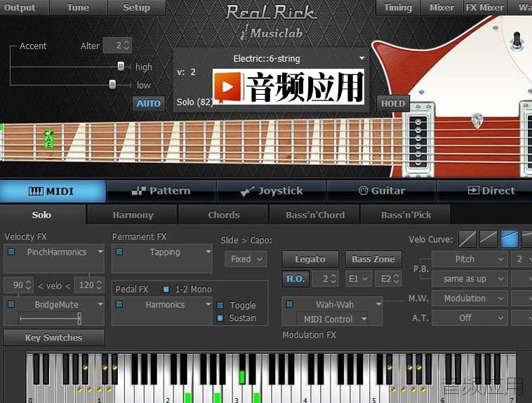Image resolution: width=532 pixels, height=403 pixels.
Task: Click the Real Rick logo
Action: 271,13
